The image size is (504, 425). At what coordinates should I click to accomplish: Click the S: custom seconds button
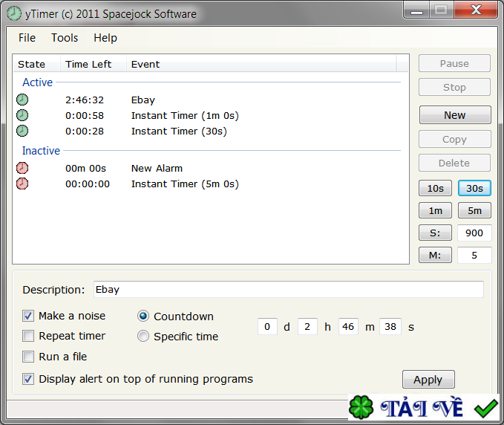(x=435, y=233)
